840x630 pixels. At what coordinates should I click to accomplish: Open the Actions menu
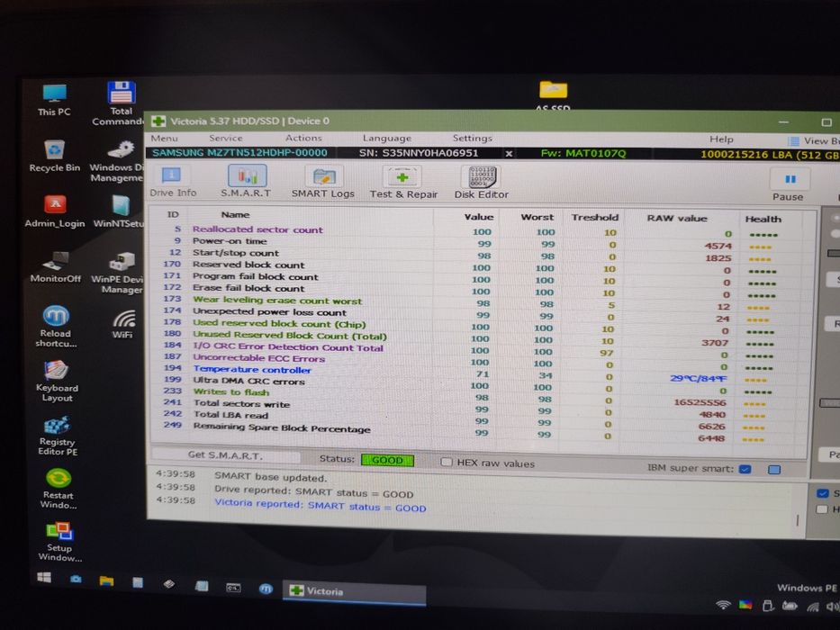[x=303, y=139]
